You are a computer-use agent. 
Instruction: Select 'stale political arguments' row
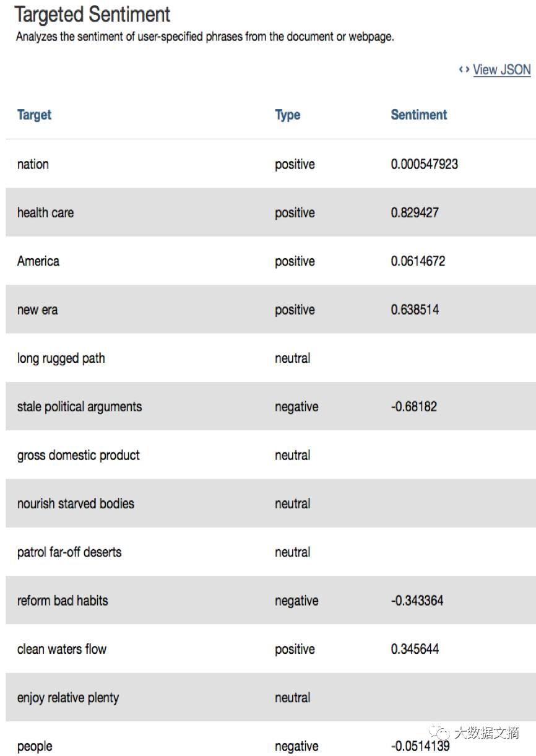point(270,407)
